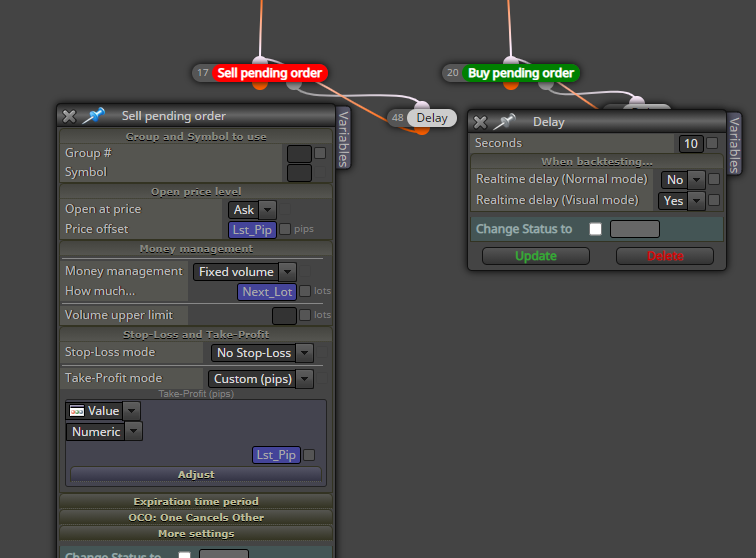The height and width of the screenshot is (558, 756).
Task: Click the Value type icon in Take-Profit
Action: pos(77,411)
